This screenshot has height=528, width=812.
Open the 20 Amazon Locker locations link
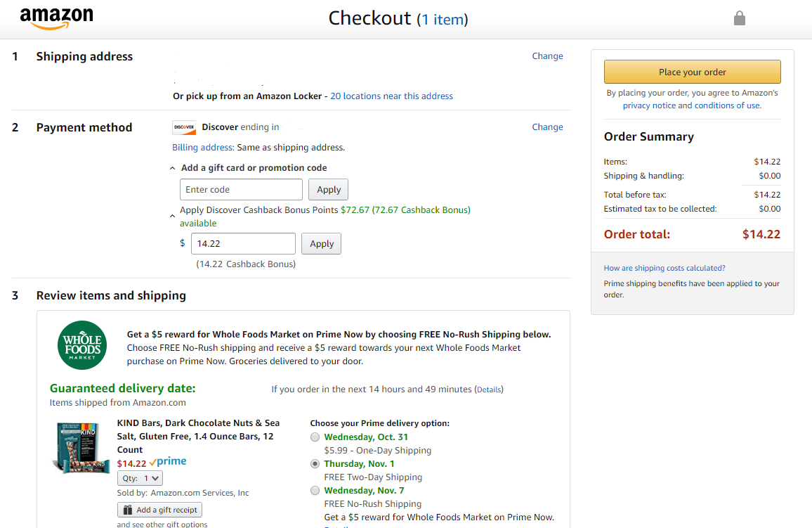(391, 96)
